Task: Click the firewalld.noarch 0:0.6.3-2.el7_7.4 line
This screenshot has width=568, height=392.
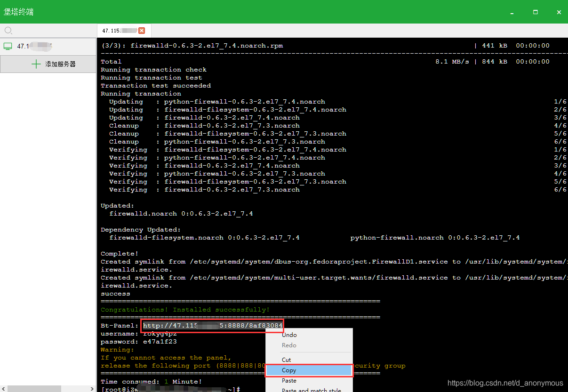Action: pyautogui.click(x=181, y=214)
